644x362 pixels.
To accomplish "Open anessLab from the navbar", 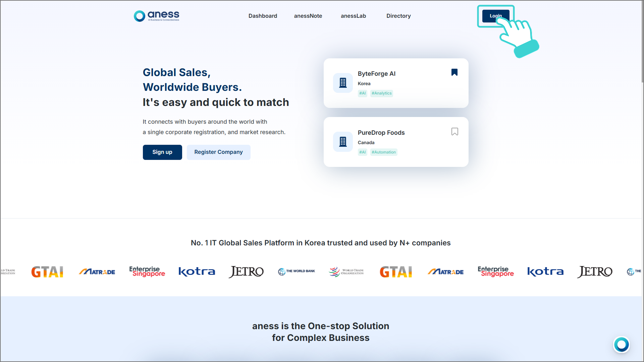I will click(353, 16).
